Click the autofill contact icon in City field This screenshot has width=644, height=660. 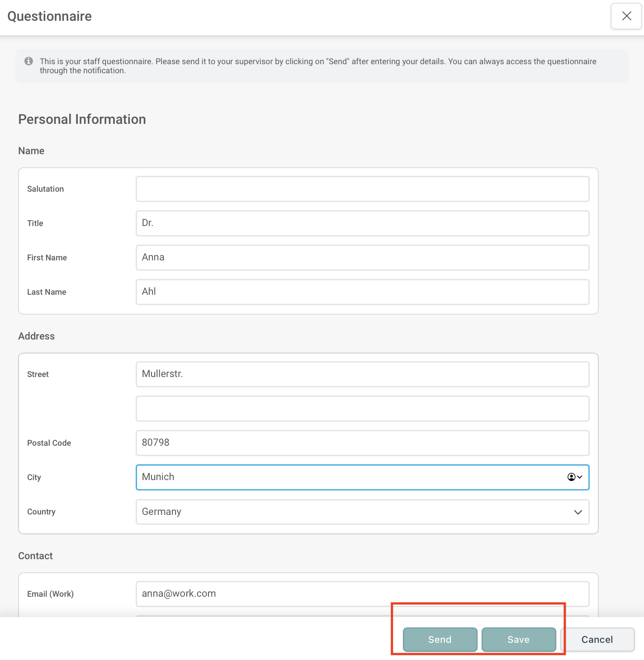click(572, 477)
